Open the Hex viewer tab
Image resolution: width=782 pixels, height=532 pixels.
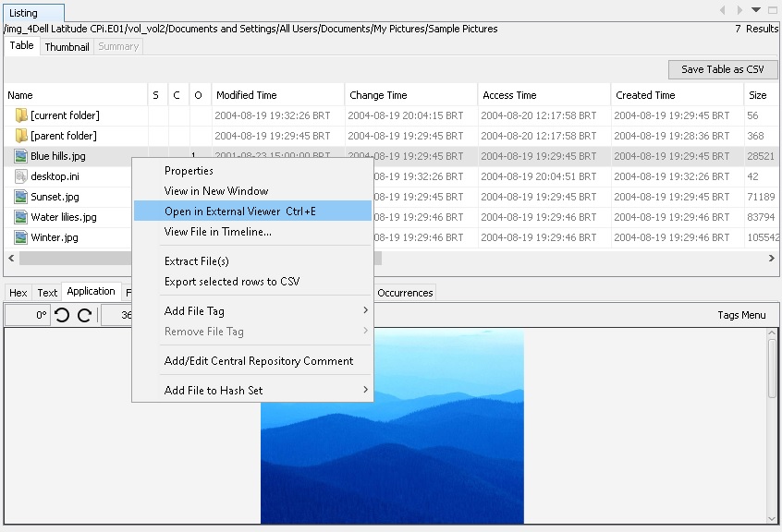(18, 293)
